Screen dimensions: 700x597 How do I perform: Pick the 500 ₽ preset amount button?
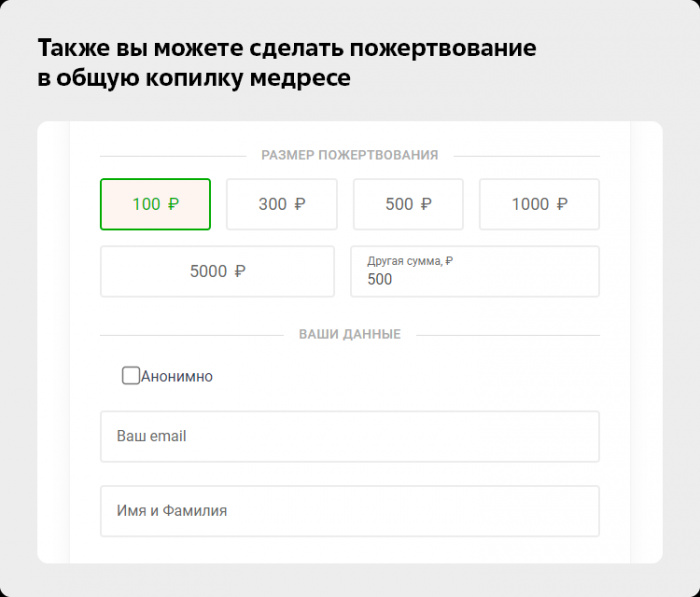[x=408, y=204]
